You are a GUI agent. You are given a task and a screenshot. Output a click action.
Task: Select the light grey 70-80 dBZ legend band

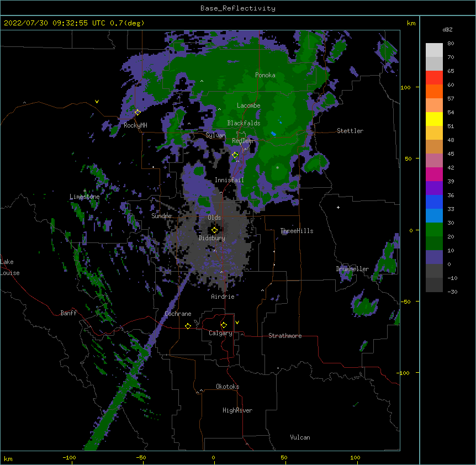(x=434, y=50)
